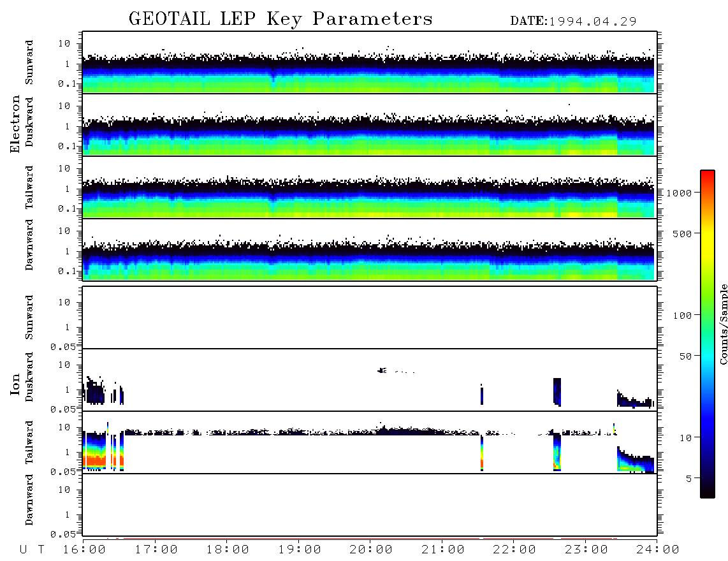Open the Electron Sunward spectrogram panel

[369, 62]
